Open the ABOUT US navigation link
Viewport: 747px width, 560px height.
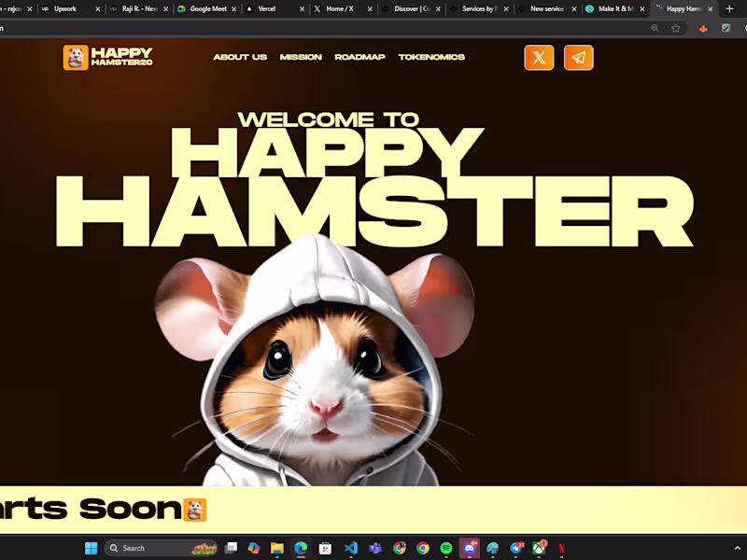point(240,57)
